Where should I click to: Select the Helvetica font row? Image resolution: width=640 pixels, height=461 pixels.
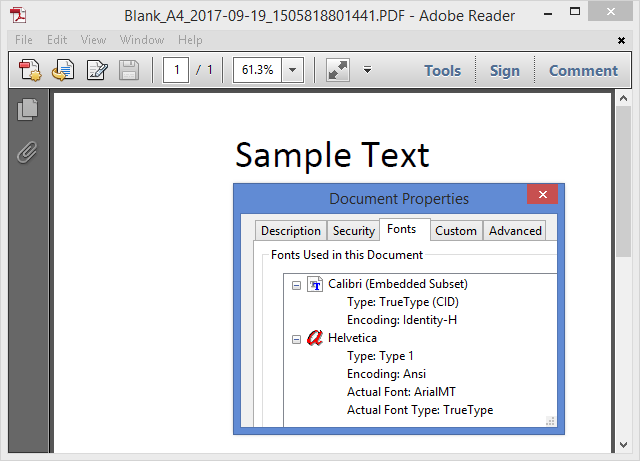352,338
